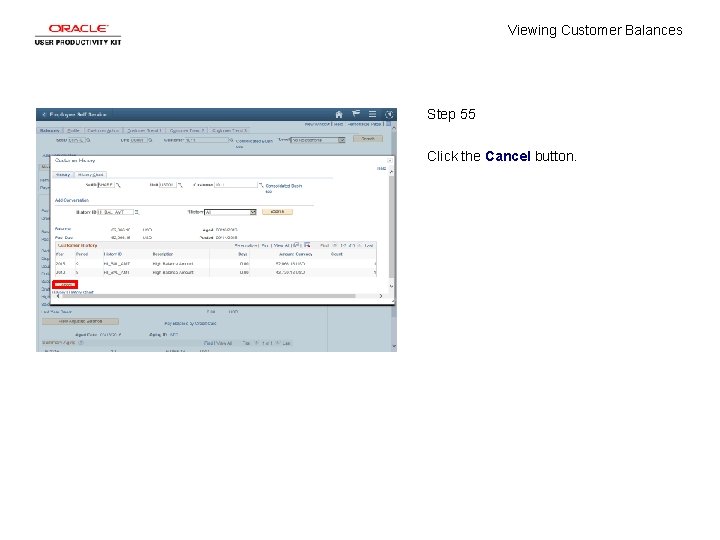Open the Level dropdown on main page
Image resolution: width=720 pixels, height=540 pixels.
pos(318,140)
